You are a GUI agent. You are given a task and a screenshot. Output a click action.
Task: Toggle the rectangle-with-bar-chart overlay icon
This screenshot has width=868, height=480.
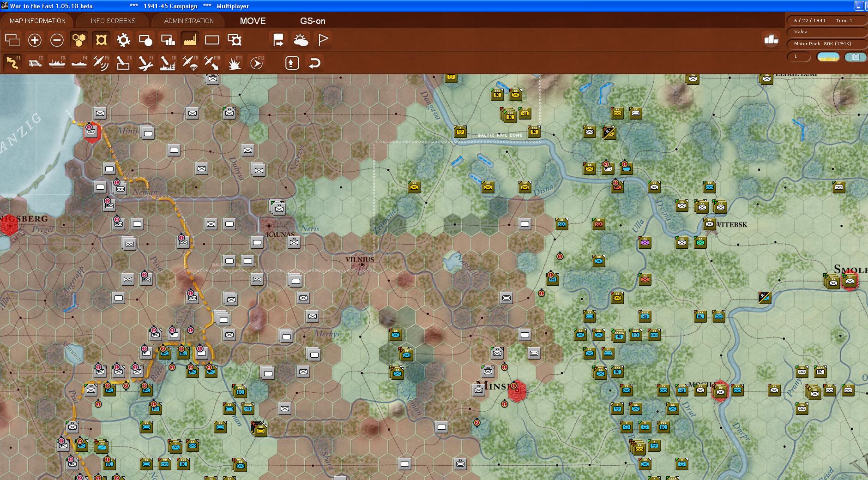[x=168, y=40]
